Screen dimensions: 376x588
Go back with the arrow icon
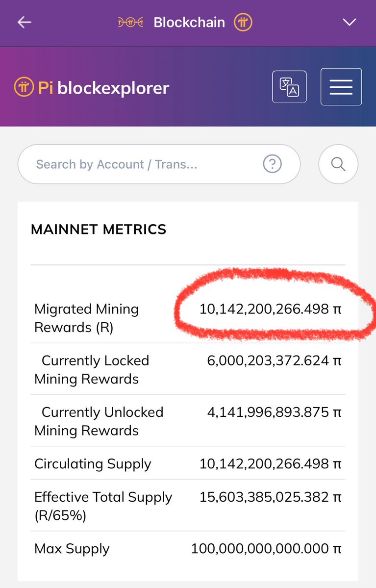pyautogui.click(x=25, y=23)
